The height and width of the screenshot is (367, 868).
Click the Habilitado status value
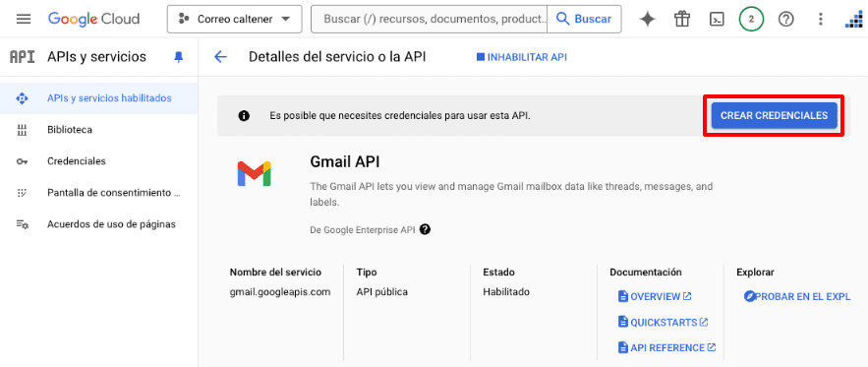506,291
